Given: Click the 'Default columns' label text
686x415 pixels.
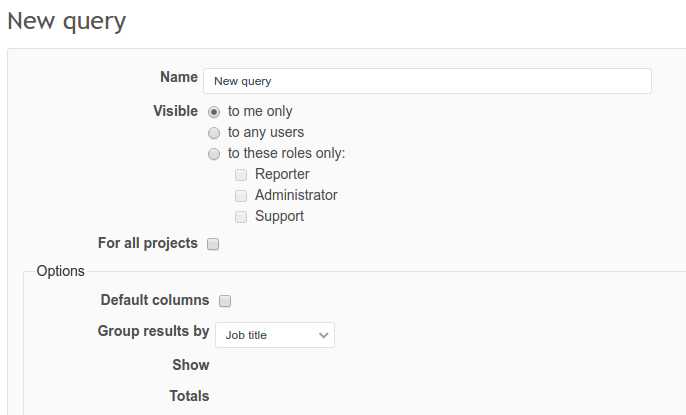Looking at the screenshot, I should 155,300.
